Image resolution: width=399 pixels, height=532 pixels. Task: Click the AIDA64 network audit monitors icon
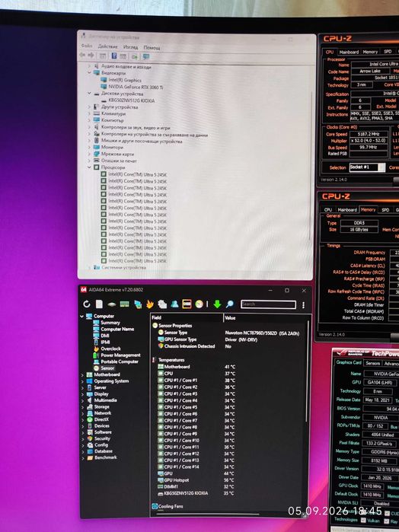(138, 304)
